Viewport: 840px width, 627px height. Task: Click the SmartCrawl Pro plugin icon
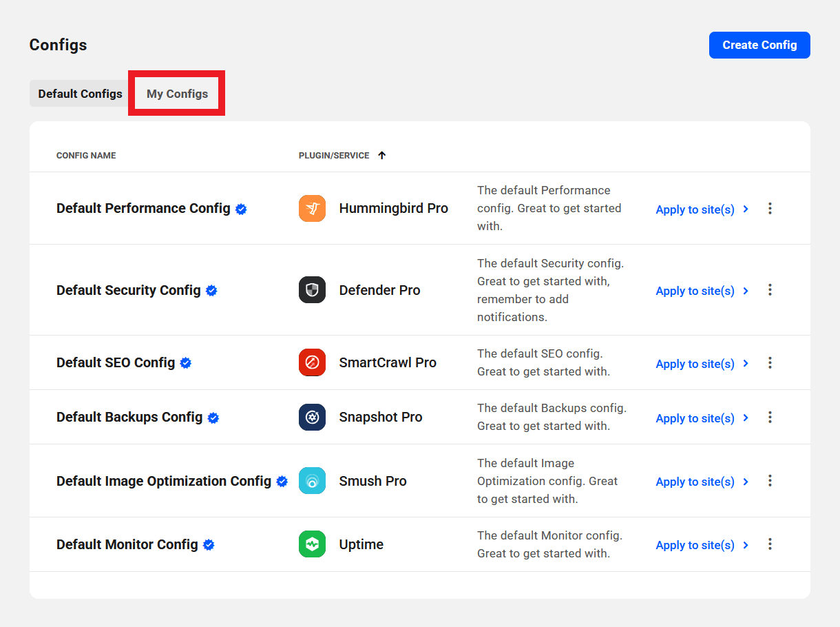pos(312,362)
